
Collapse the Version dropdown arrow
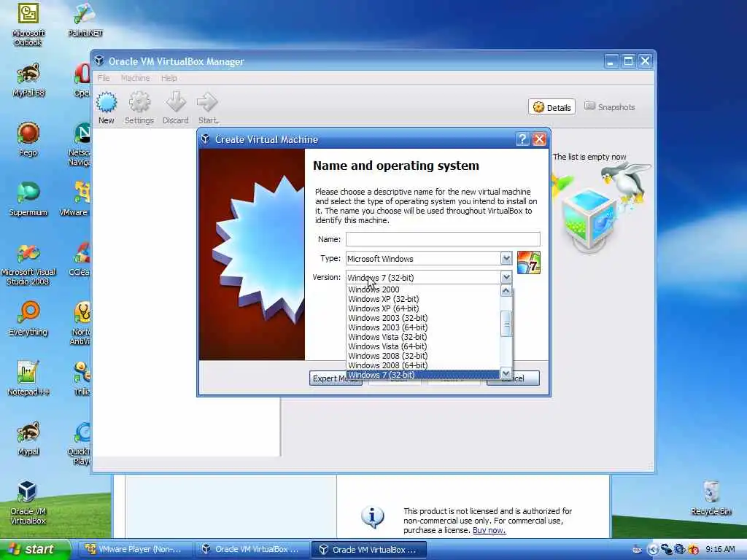(506, 277)
